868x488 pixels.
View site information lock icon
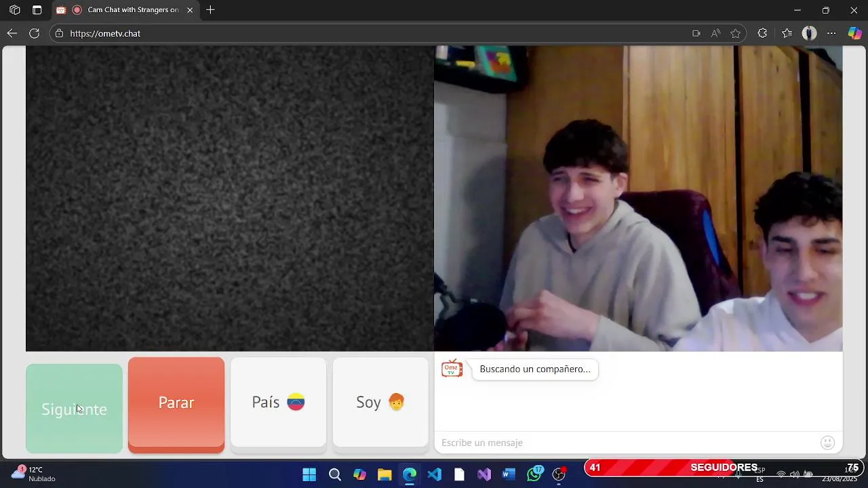click(x=60, y=33)
